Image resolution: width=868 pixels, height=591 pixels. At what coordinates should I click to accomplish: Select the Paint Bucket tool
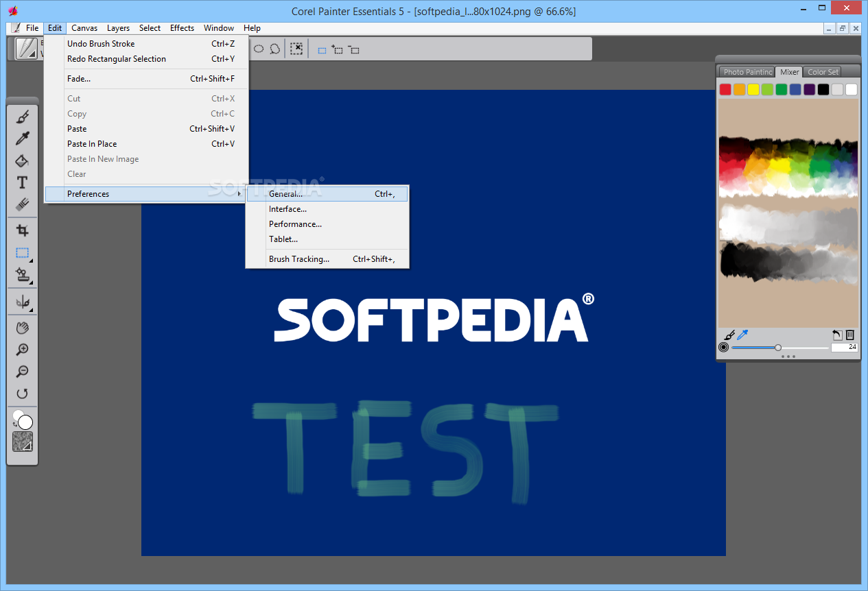tap(22, 161)
